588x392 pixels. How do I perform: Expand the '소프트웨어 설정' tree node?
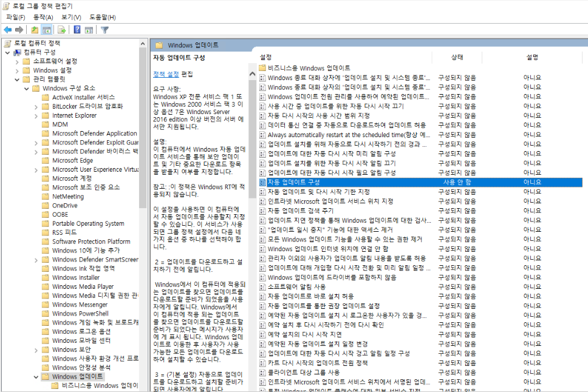pos(17,61)
